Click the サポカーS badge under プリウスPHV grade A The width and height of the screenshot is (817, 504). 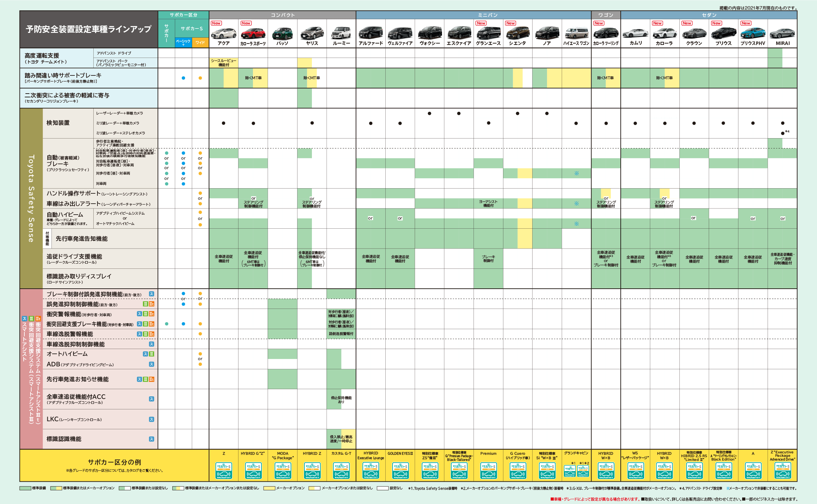point(753,470)
